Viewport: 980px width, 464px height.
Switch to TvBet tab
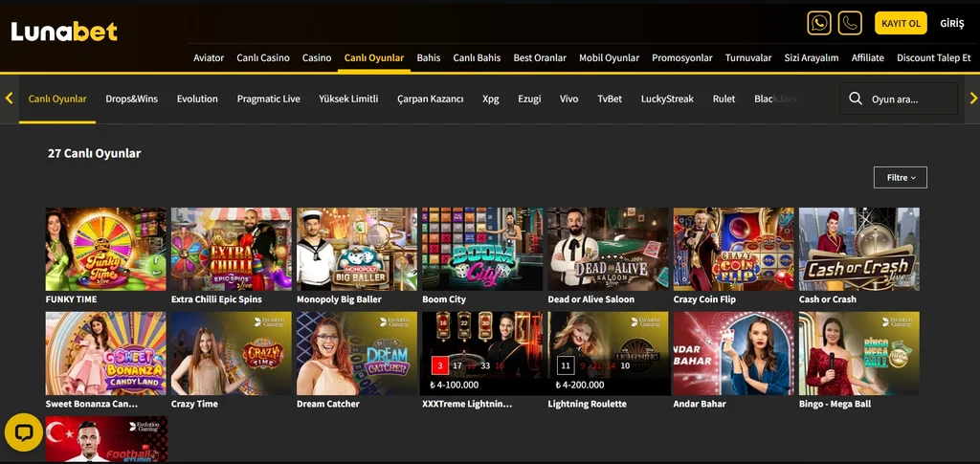pyautogui.click(x=610, y=99)
